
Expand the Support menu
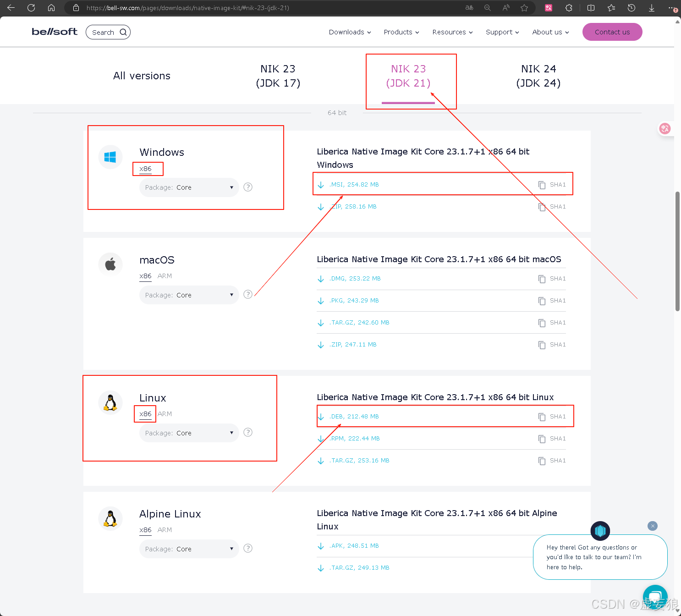pos(502,32)
